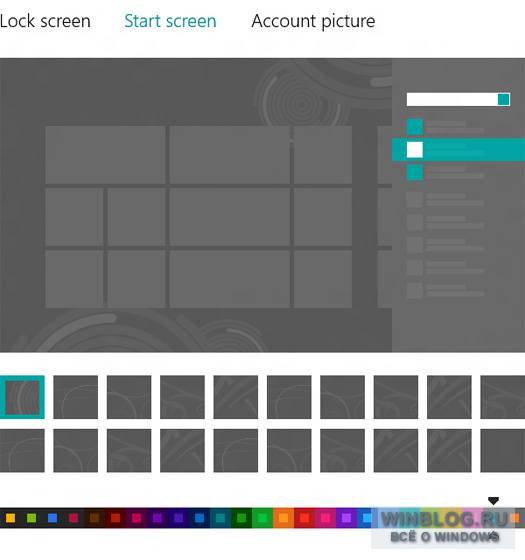Select the lime swatch on dark gray
The image size is (525, 560).
(31, 518)
